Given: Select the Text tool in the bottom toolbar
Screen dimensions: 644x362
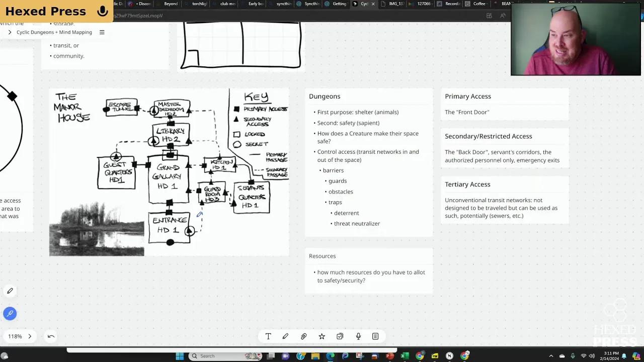Looking at the screenshot, I should (x=268, y=336).
